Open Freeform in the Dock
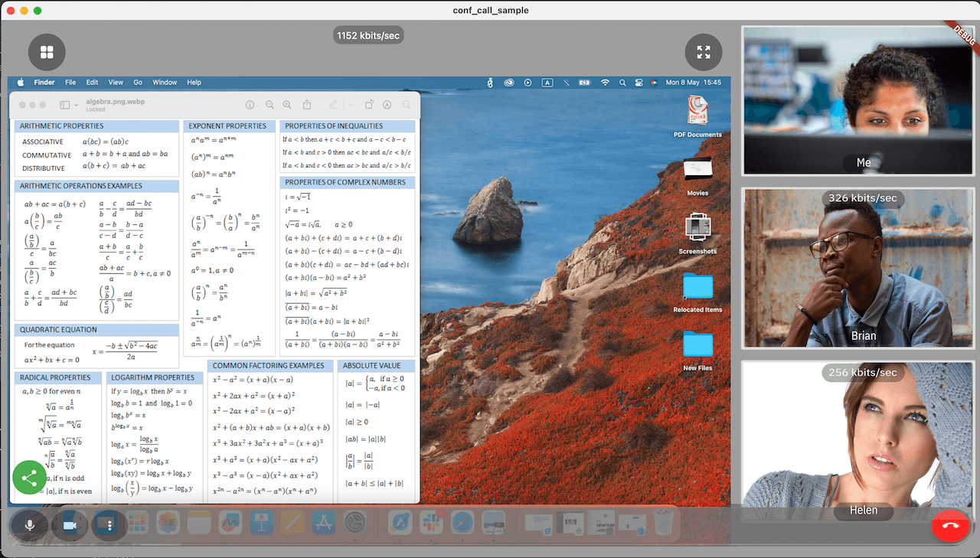The width and height of the screenshot is (980, 558). click(230, 523)
